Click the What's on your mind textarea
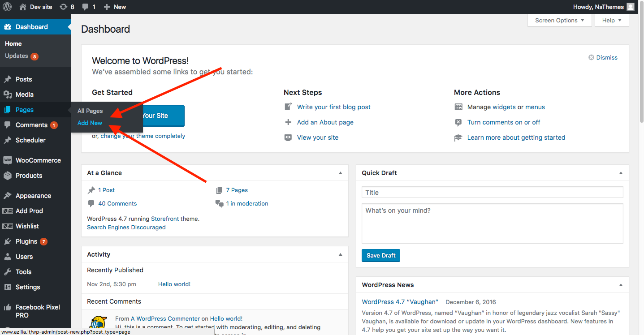Image resolution: width=644 pixels, height=335 pixels. 493,223
